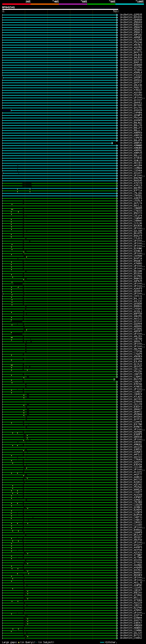Screen dimensions: 146x644
Task: Select the UniRef100_C9KH22 label
Action: pyautogui.click(x=131, y=522)
